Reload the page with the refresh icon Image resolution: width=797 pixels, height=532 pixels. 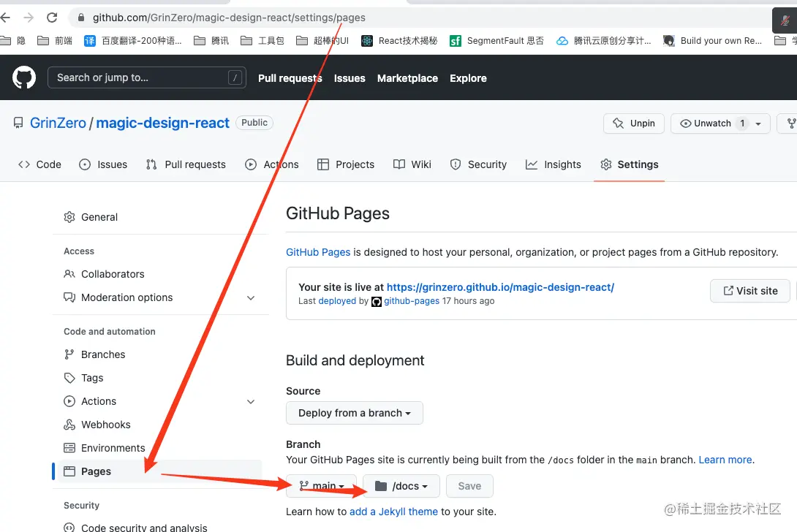(x=52, y=18)
